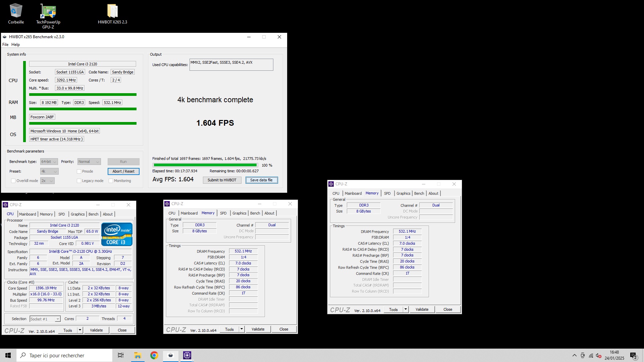Viewport: 644px width, 362px height.
Task: Click Close in the CPU tab CPU-Z window
Action: pyautogui.click(x=122, y=330)
